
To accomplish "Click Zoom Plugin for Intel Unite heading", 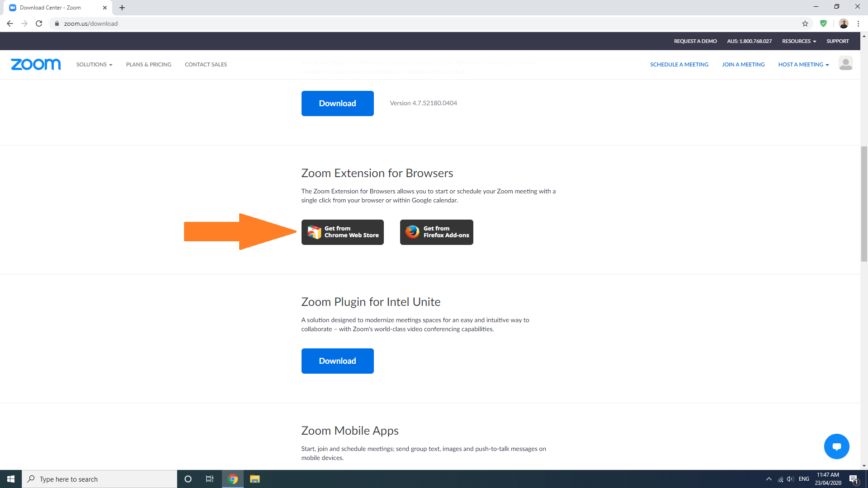I will tap(371, 302).
